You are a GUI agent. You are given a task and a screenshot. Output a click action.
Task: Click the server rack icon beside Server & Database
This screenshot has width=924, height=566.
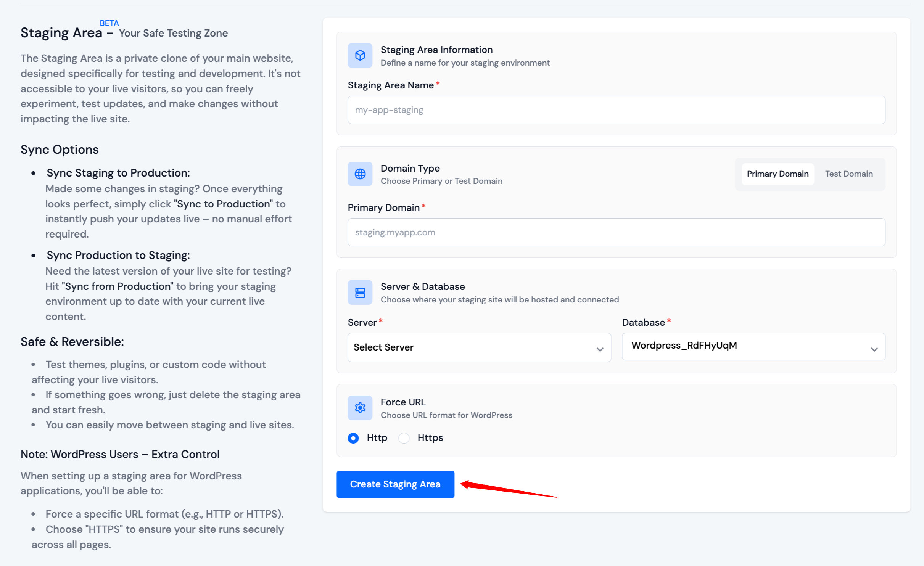tap(360, 293)
